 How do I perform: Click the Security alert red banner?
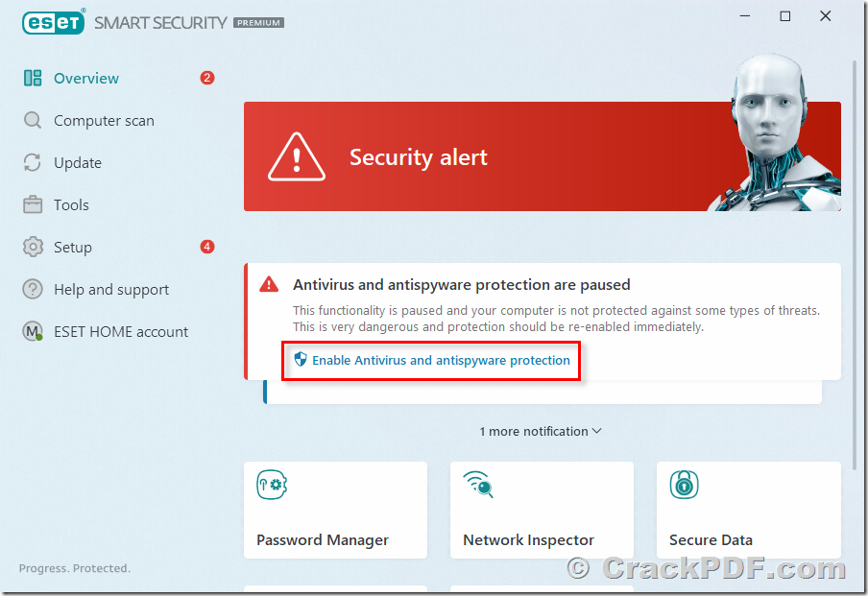542,156
